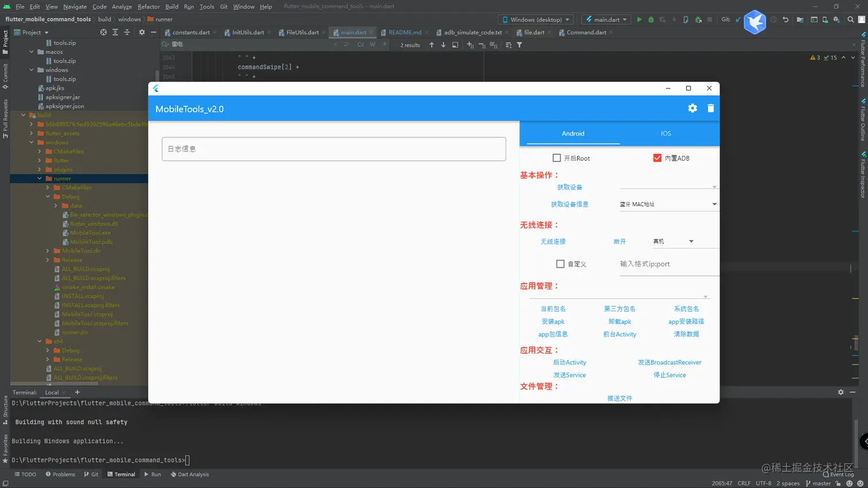Click the 日志信息 log text field
This screenshot has height=488, width=868.
tap(334, 149)
